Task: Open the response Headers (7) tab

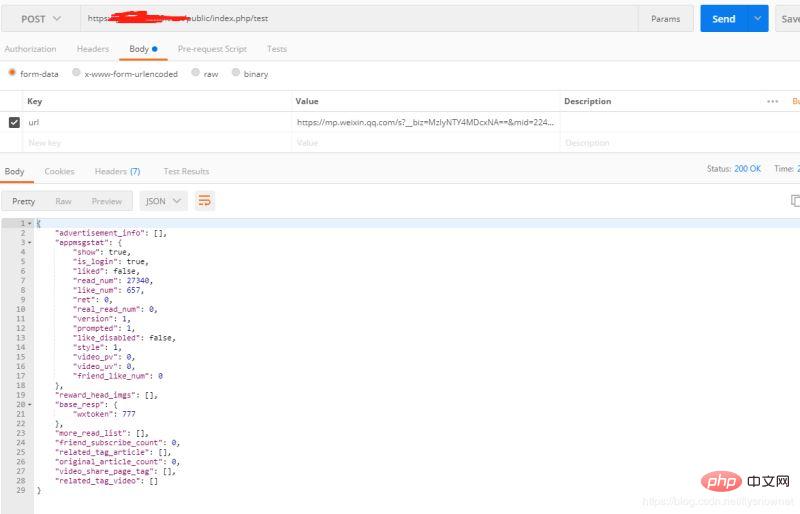Action: [117, 172]
